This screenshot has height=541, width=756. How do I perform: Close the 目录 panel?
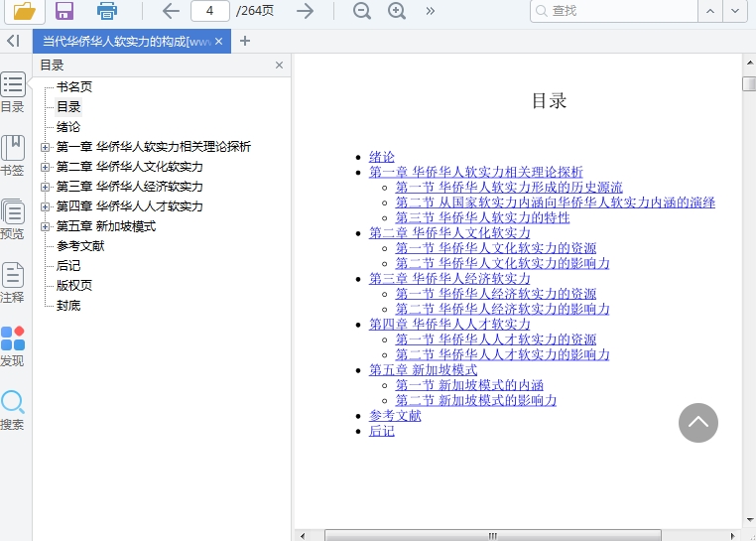(279, 66)
